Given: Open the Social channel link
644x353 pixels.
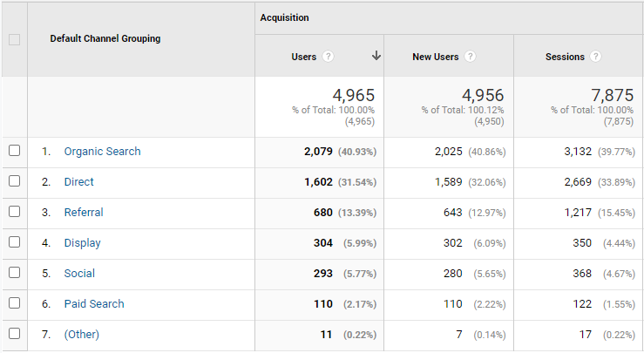Looking at the screenshot, I should point(79,274).
